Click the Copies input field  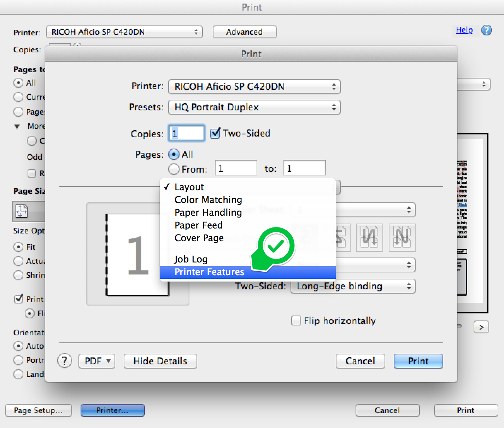(x=186, y=133)
